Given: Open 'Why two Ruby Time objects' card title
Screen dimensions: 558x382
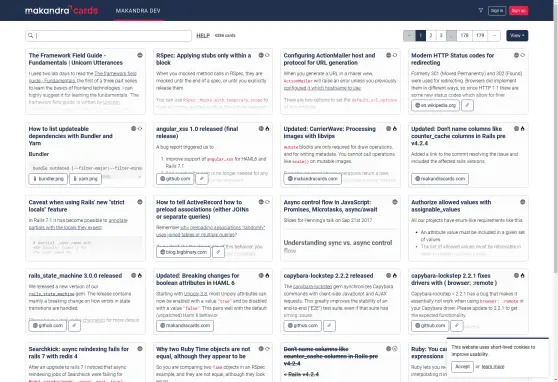Looking at the screenshot, I should click(203, 352).
